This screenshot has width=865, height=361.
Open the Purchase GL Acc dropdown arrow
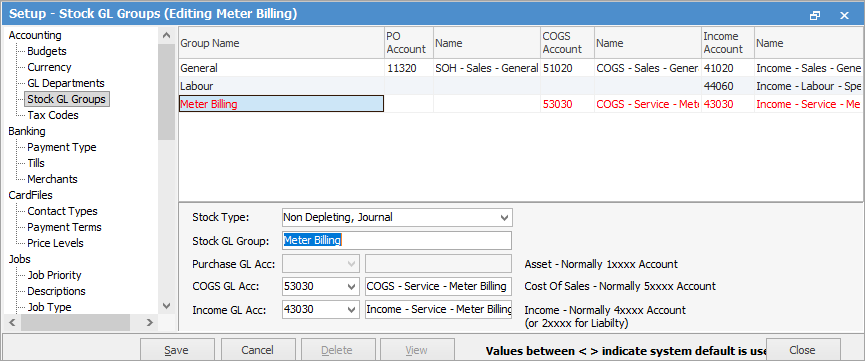point(351,264)
